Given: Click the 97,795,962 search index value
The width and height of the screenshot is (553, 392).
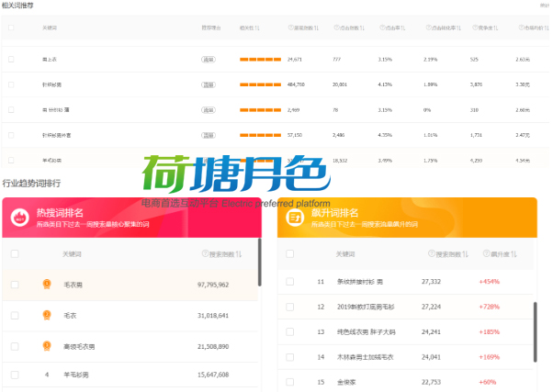Looking at the screenshot, I should coord(213,285).
